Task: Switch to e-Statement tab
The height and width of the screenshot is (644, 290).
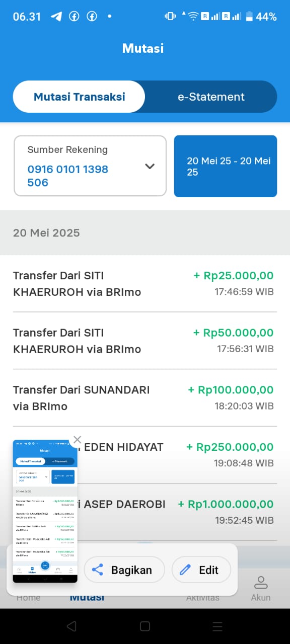Action: click(x=211, y=97)
